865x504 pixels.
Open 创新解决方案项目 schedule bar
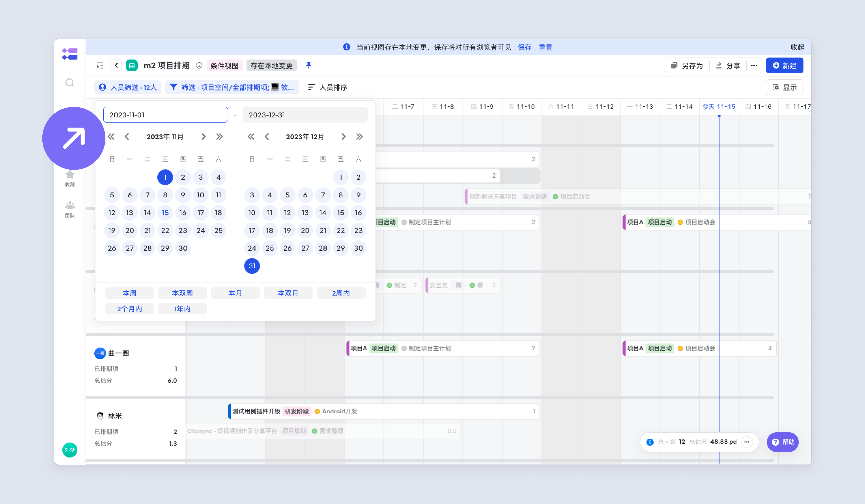[x=638, y=196]
